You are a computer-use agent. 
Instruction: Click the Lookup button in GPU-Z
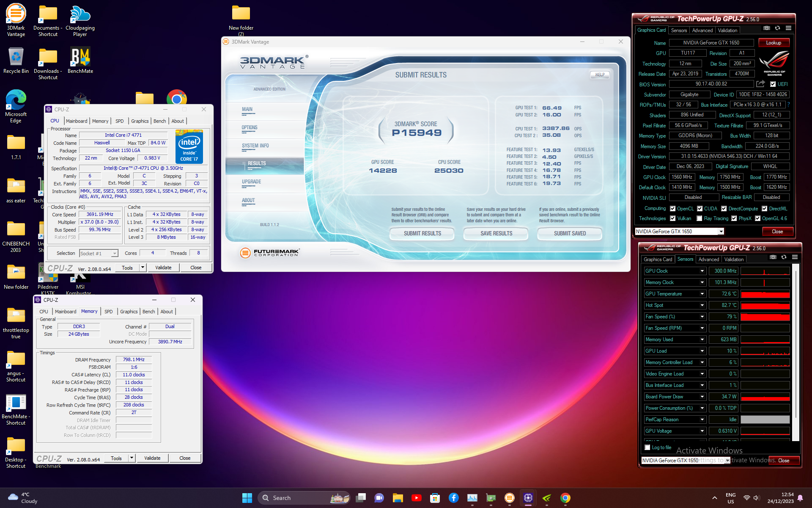(774, 43)
